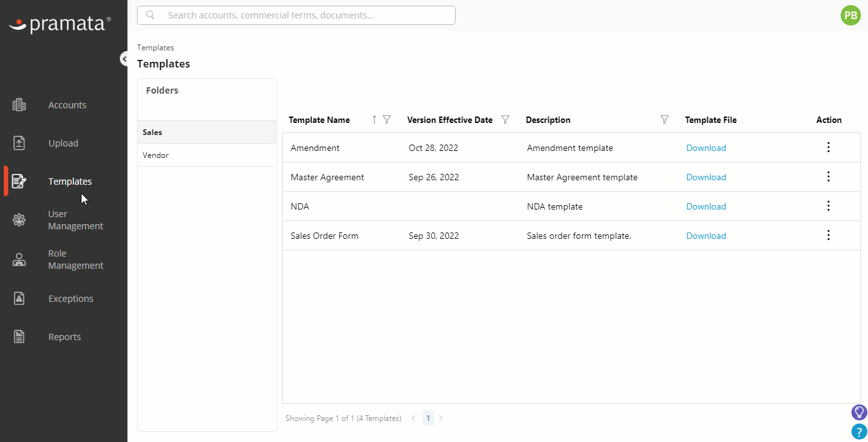Open the Reports section

64,337
